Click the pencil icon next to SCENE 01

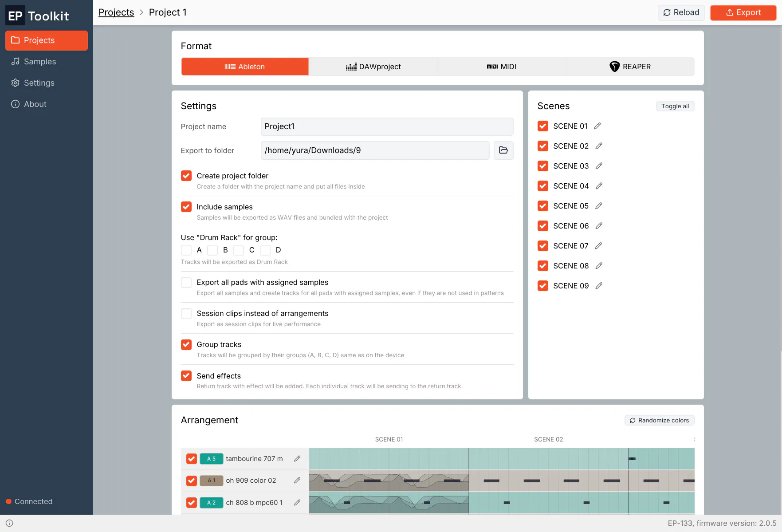597,126
